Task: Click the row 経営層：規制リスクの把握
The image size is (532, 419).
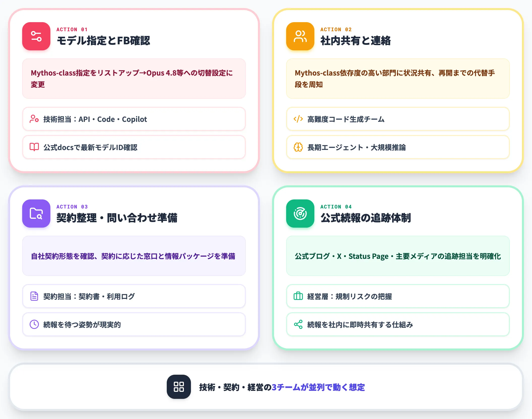Action: click(398, 296)
